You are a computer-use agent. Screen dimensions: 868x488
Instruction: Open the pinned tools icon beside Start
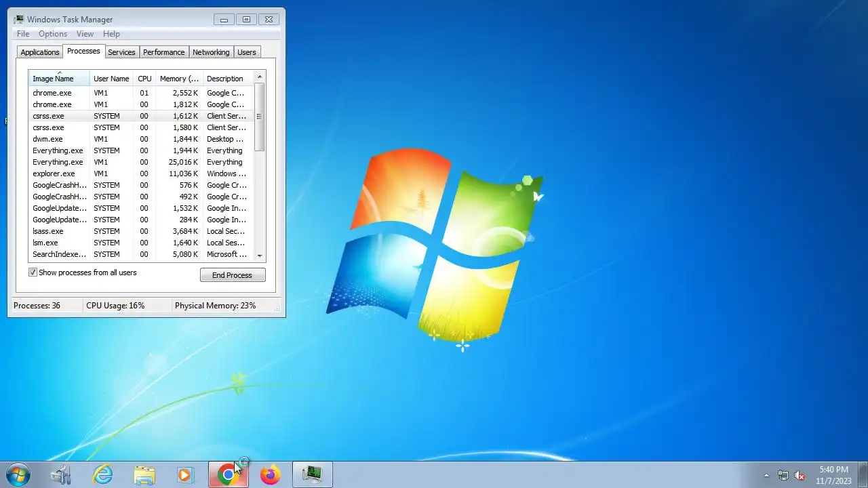tap(61, 474)
